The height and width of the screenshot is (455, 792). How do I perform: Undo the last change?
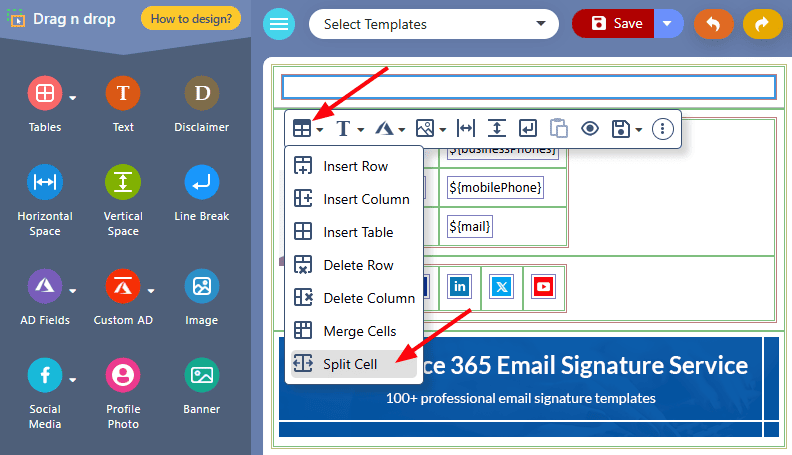[x=713, y=23]
